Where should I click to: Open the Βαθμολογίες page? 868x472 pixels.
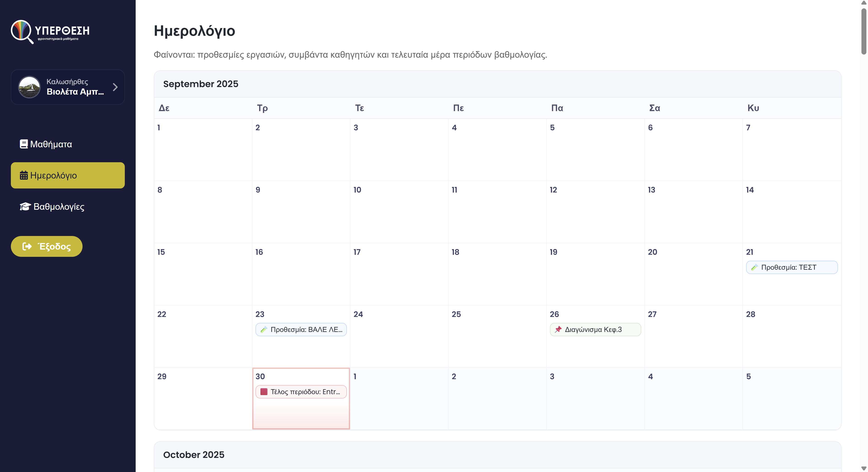[x=59, y=207]
